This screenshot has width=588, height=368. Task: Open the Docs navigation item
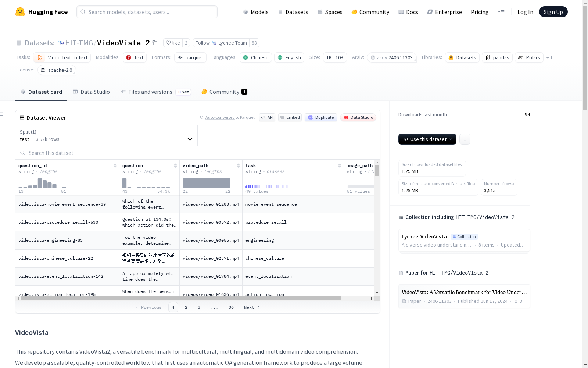(x=408, y=12)
